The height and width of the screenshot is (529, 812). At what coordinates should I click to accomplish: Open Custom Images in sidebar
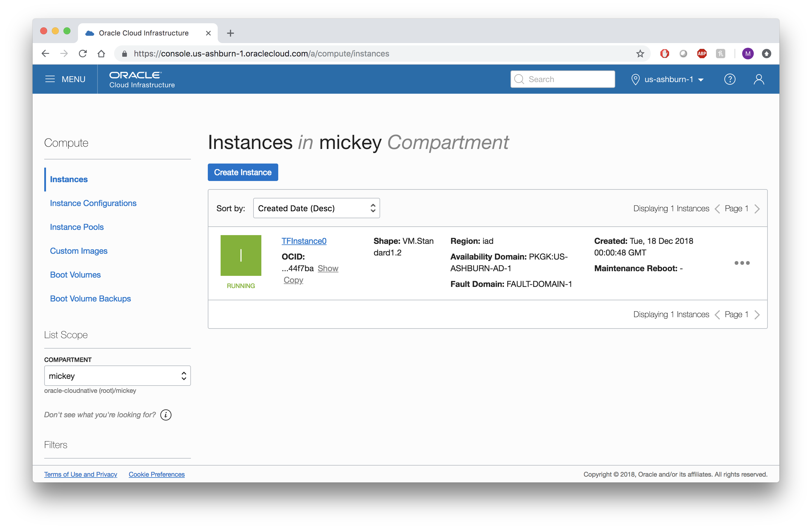79,251
